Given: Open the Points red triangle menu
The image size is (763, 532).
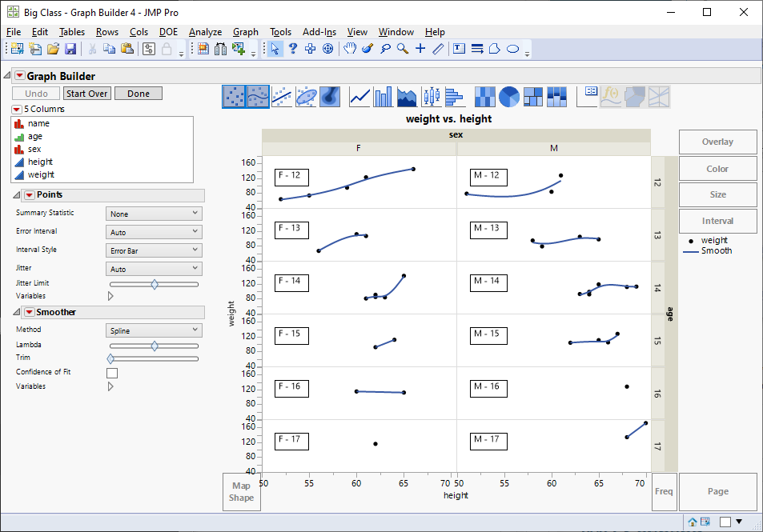Looking at the screenshot, I should coord(29,195).
